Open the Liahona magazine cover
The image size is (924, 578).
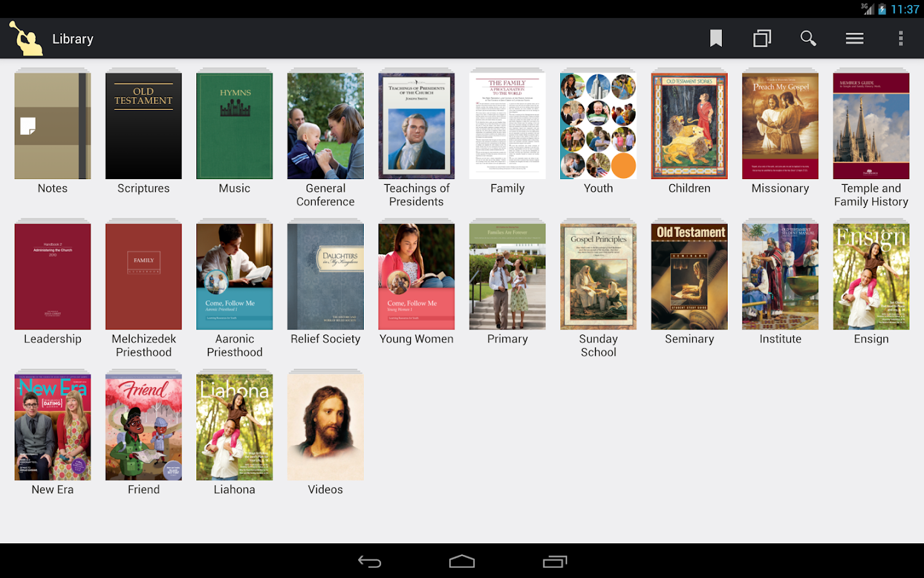235,427
